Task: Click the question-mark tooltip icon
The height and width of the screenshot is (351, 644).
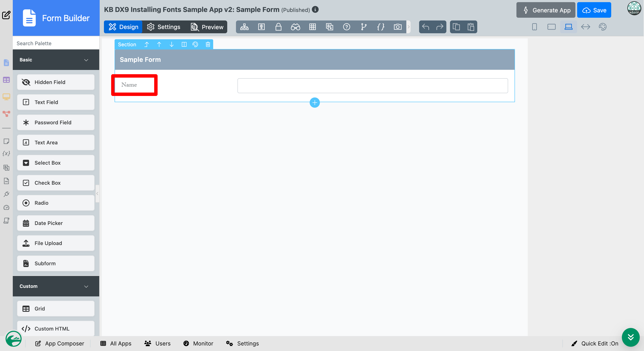Action: click(x=346, y=27)
